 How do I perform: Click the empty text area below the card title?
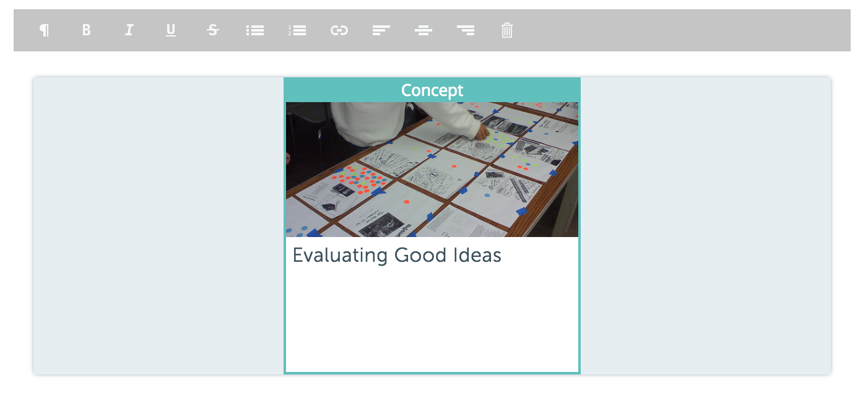click(x=432, y=319)
